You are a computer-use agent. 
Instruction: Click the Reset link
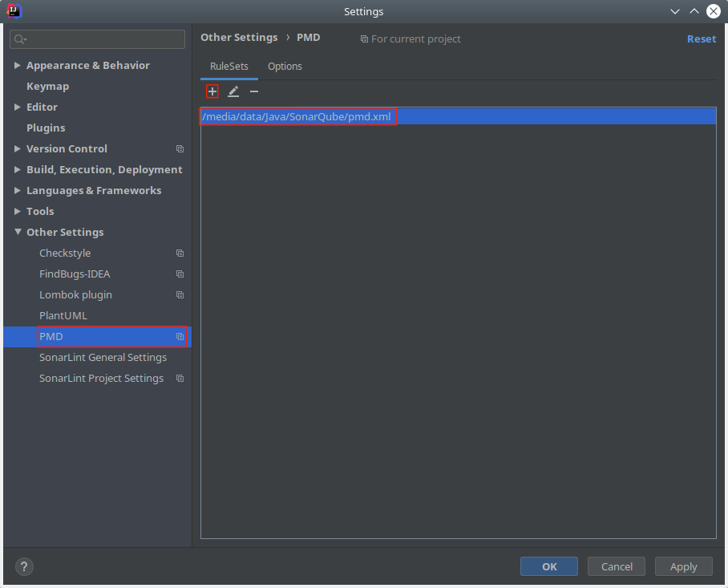tap(702, 39)
